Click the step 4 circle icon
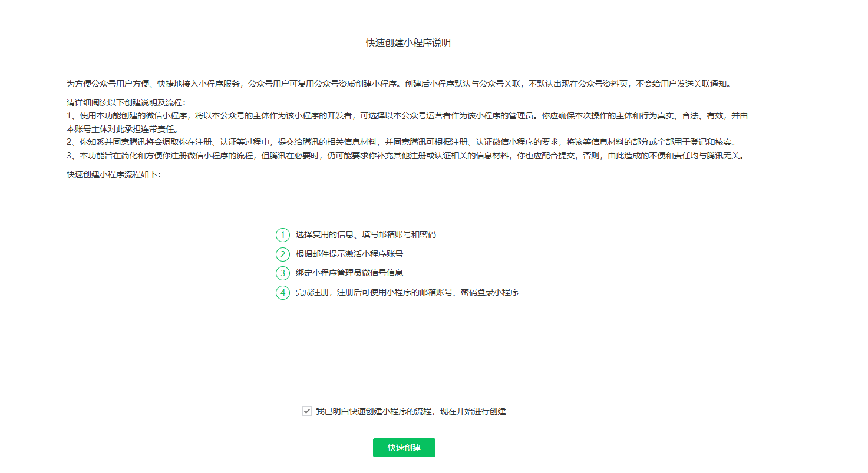This screenshot has width=868, height=473. tap(283, 292)
